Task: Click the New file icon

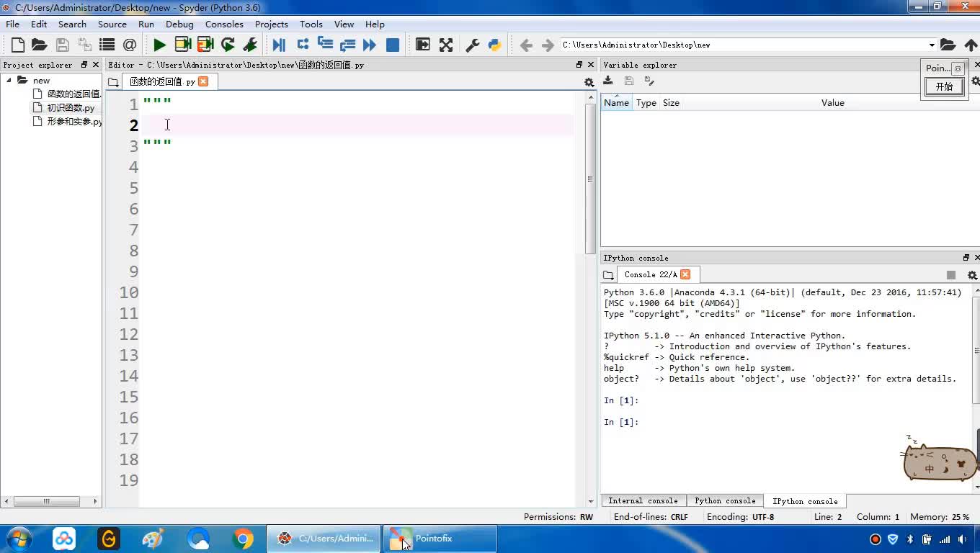Action: coord(18,45)
